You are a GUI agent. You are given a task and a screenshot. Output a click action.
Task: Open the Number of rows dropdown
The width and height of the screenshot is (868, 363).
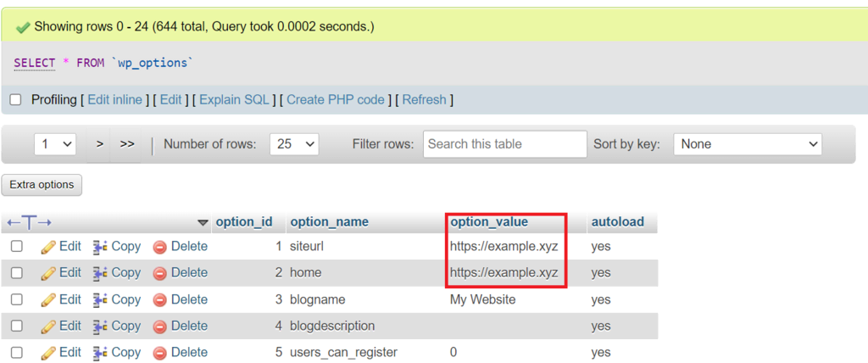point(294,144)
